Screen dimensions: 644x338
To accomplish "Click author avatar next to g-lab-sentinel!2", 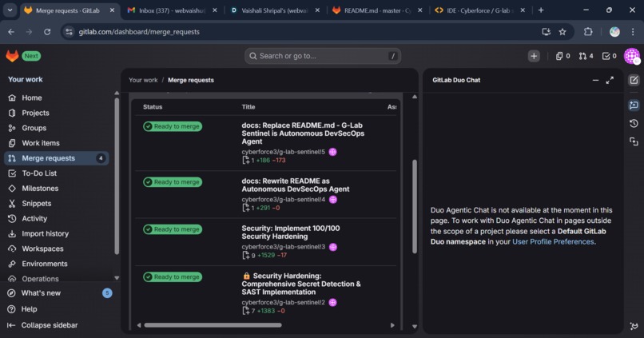I will point(332,303).
